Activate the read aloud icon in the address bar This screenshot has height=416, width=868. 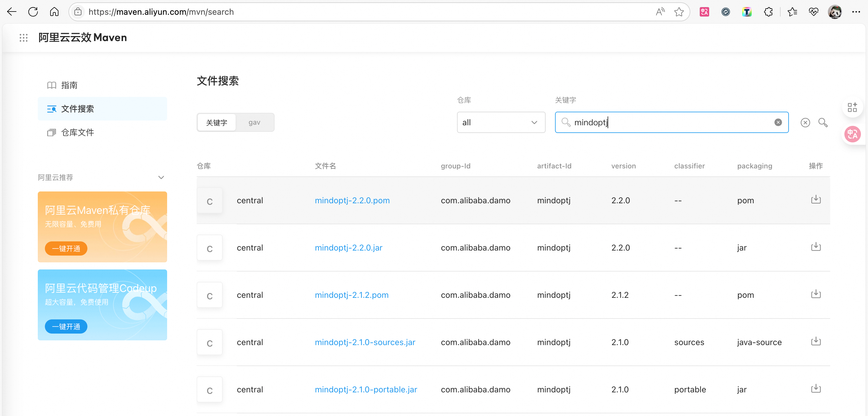click(x=660, y=12)
